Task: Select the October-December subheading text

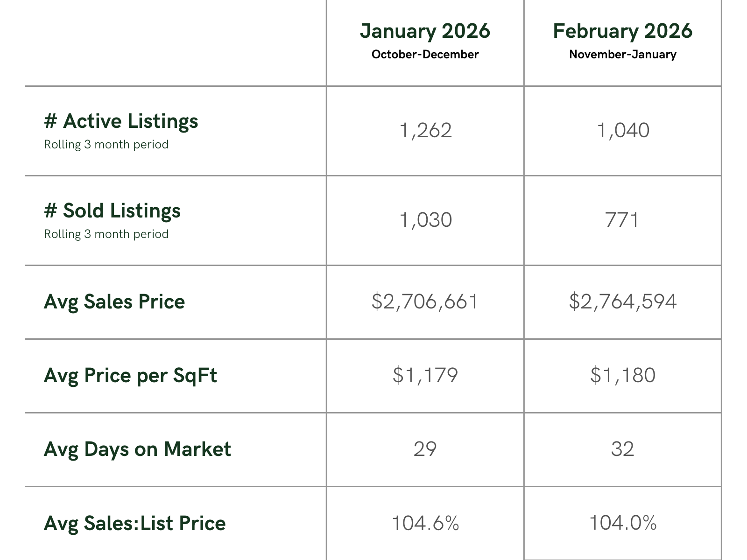Action: coord(425,55)
